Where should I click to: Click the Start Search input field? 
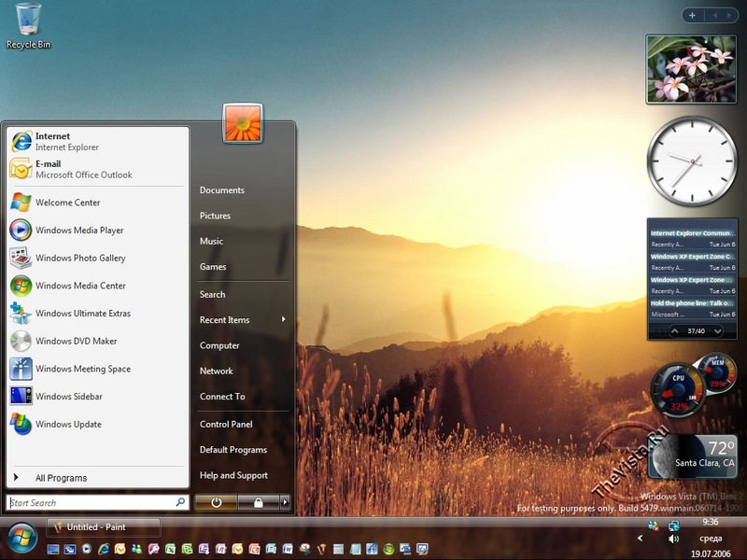pyautogui.click(x=91, y=502)
